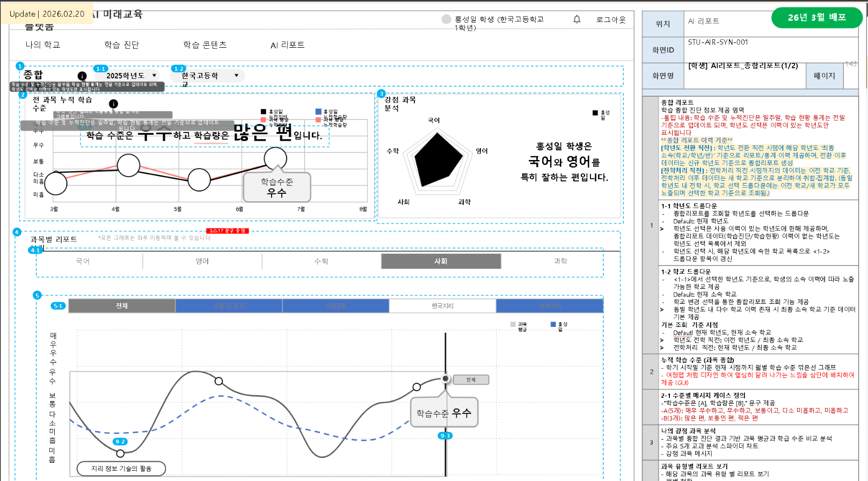The image size is (868, 481).
Task: Go to the 학습 진단 menu
Action: pos(121,45)
